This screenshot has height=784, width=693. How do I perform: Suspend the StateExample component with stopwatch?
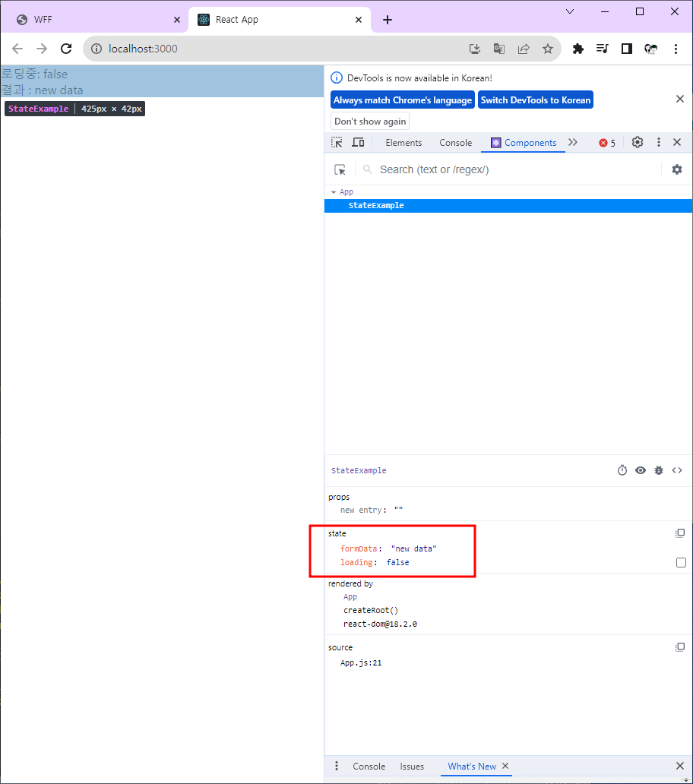pyautogui.click(x=622, y=470)
